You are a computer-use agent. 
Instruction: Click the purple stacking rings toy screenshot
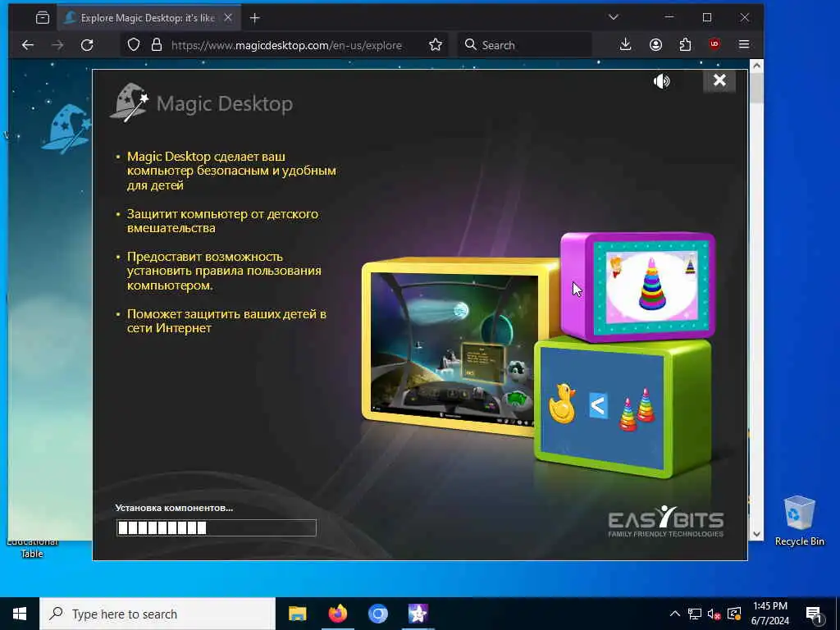[x=638, y=286]
